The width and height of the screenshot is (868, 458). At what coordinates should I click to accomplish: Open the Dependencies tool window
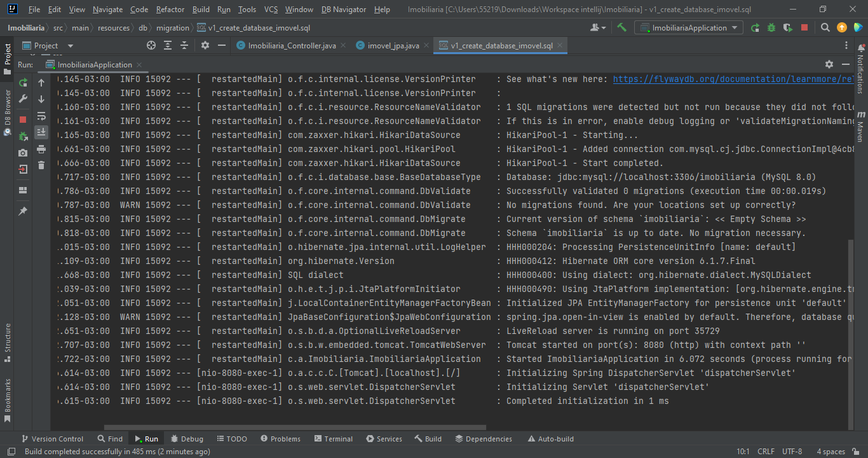point(484,439)
